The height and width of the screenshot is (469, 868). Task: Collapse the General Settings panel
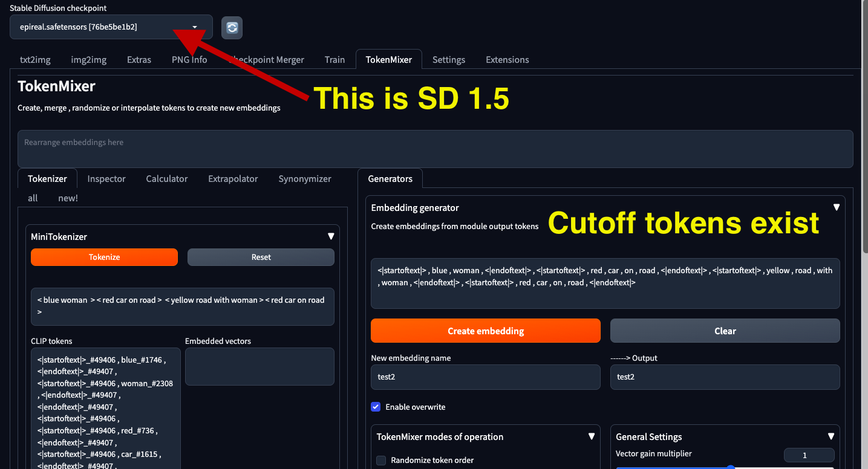(x=831, y=436)
